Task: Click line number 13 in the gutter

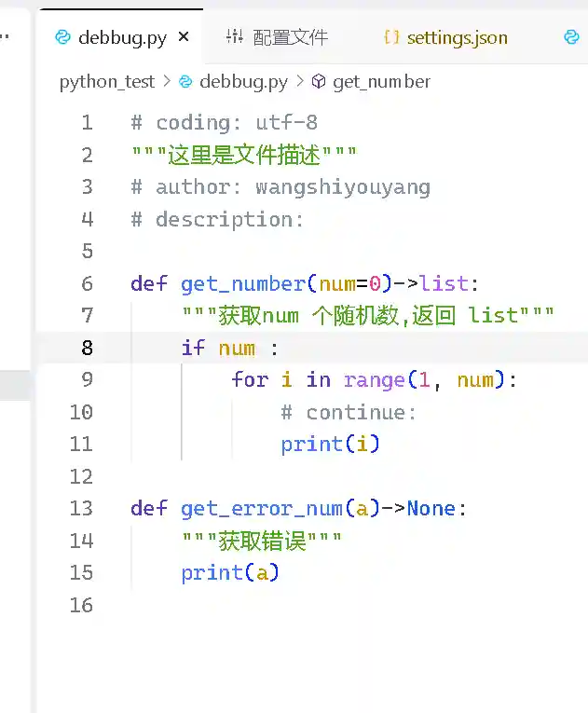Action: coord(81,508)
